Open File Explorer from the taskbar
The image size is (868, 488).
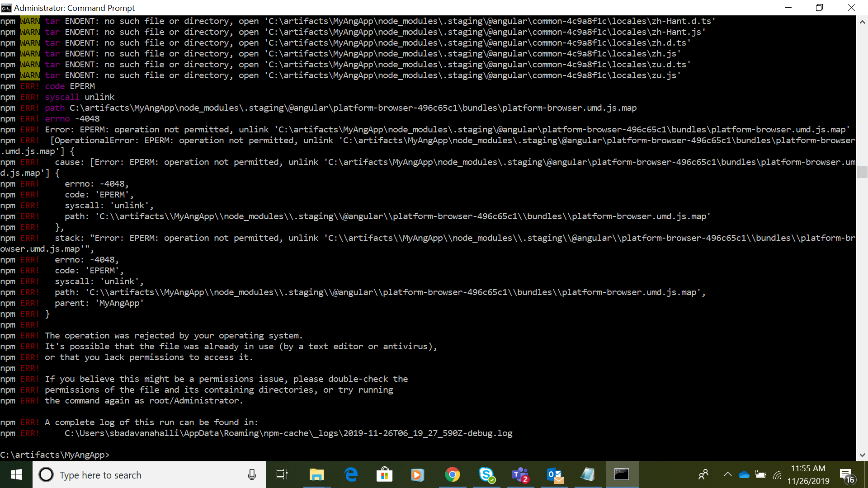click(316, 475)
